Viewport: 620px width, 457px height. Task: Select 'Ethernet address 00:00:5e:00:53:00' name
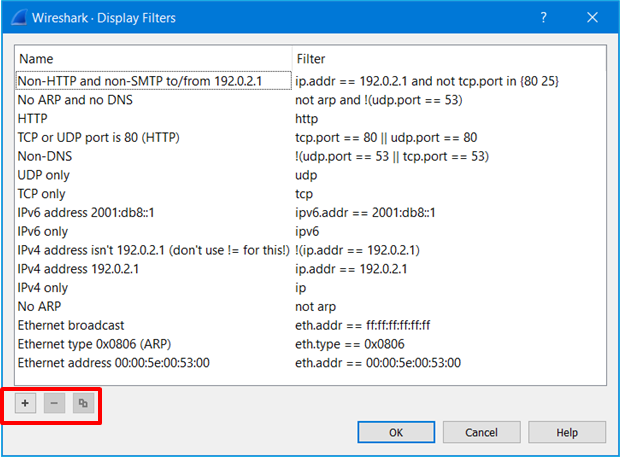point(113,363)
